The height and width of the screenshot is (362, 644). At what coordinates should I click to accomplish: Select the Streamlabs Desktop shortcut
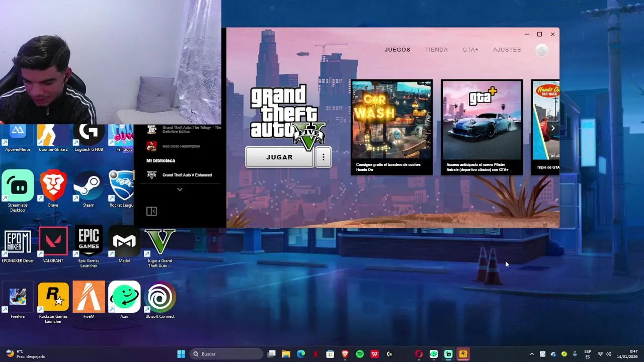(18, 191)
